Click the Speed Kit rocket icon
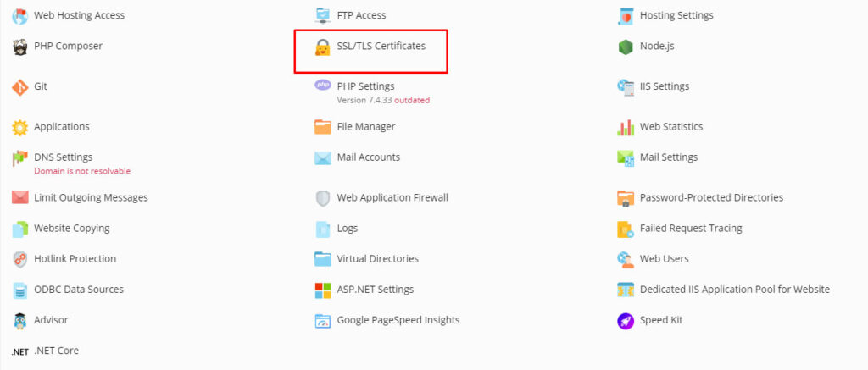Screen dimensions: 868x370 pyautogui.click(x=626, y=321)
